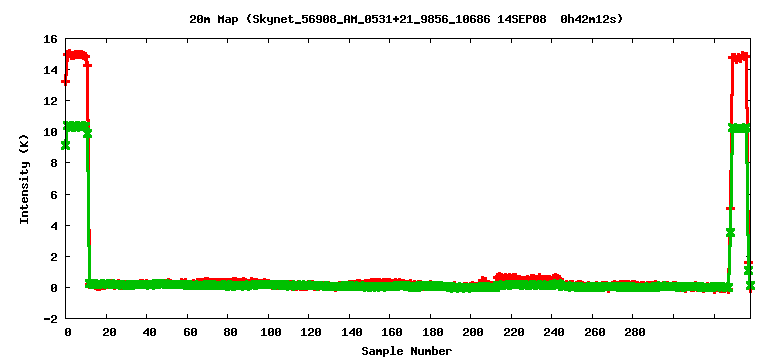768x360 pixels.
Task: Click the y-axis tick label 10
Action: pos(51,132)
